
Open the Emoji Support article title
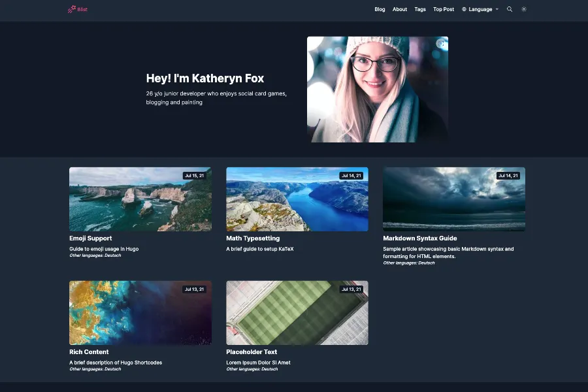pos(90,238)
